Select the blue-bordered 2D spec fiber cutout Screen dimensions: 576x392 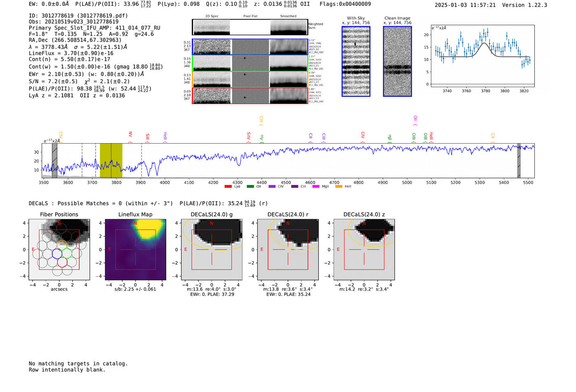tap(250, 47)
